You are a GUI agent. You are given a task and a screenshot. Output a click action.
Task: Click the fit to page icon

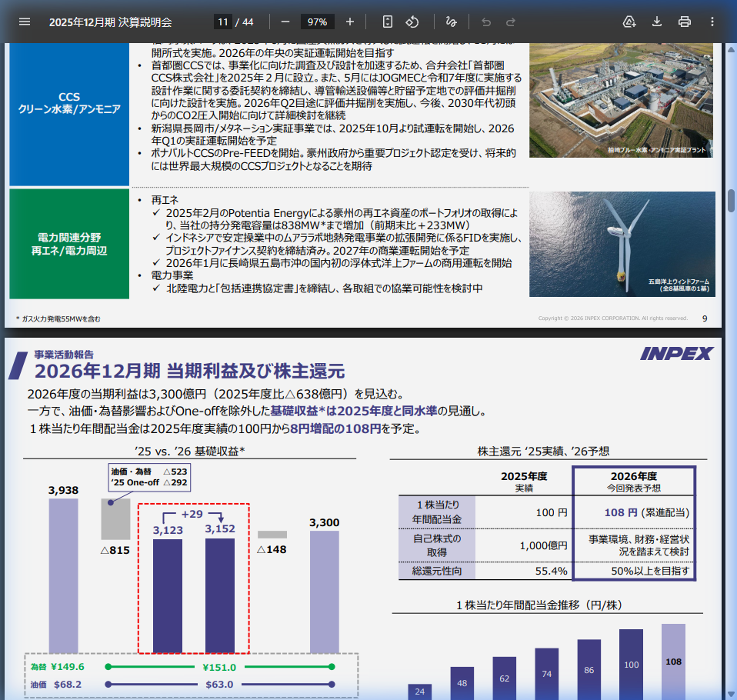click(x=387, y=22)
